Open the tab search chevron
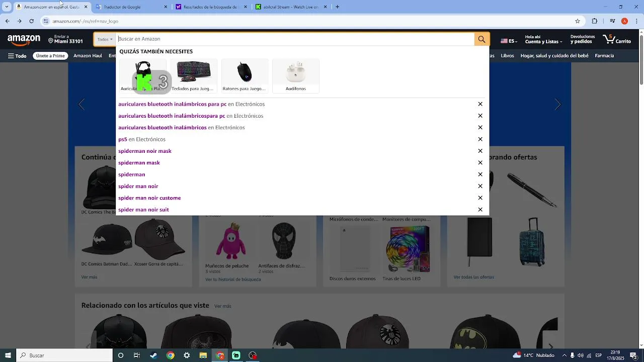The height and width of the screenshot is (362, 644). (x=7, y=7)
